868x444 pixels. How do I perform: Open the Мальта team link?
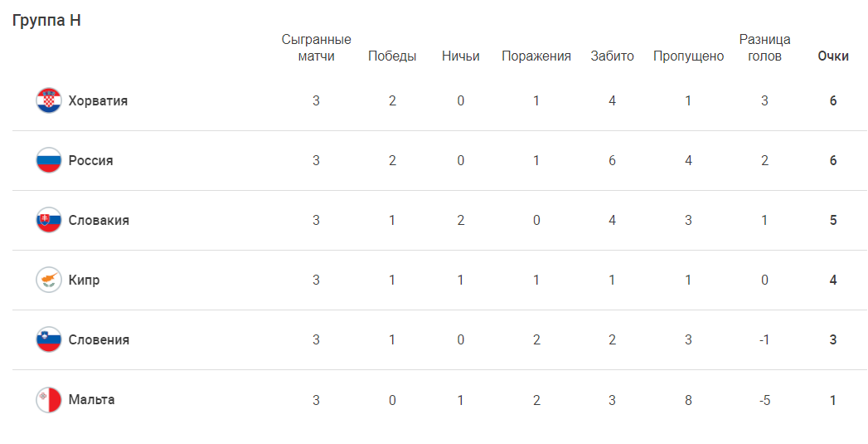point(91,399)
